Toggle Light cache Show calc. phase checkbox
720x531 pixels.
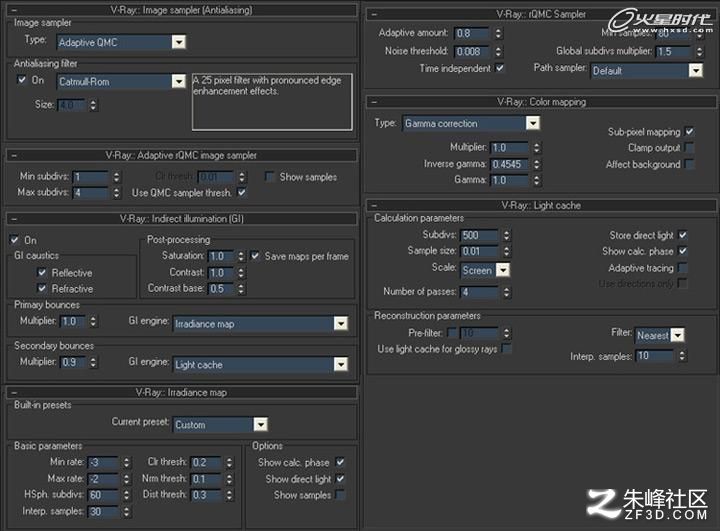point(683,251)
